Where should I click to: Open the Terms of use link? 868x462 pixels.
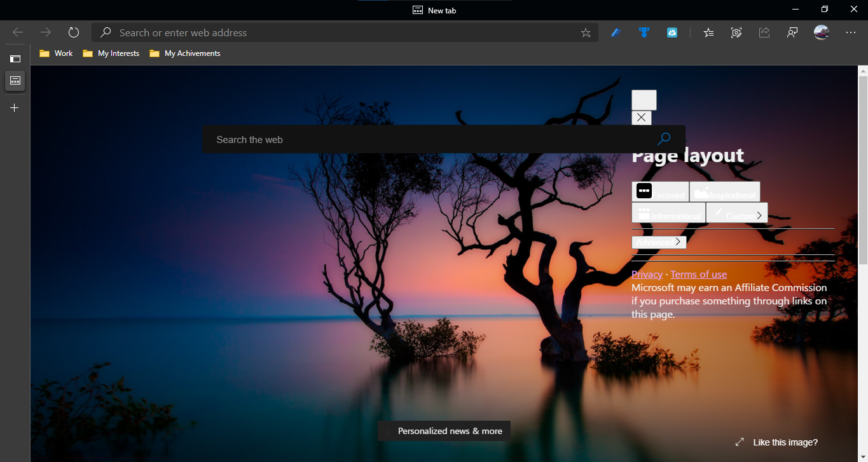698,274
